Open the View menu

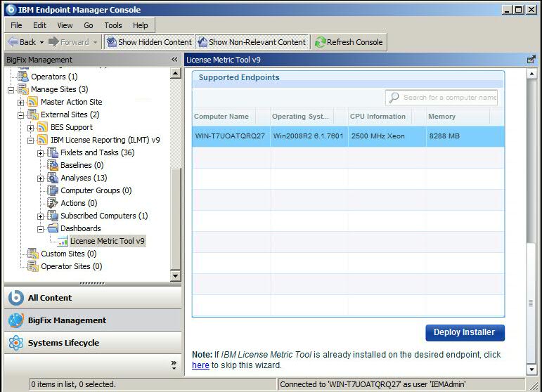[x=65, y=25]
